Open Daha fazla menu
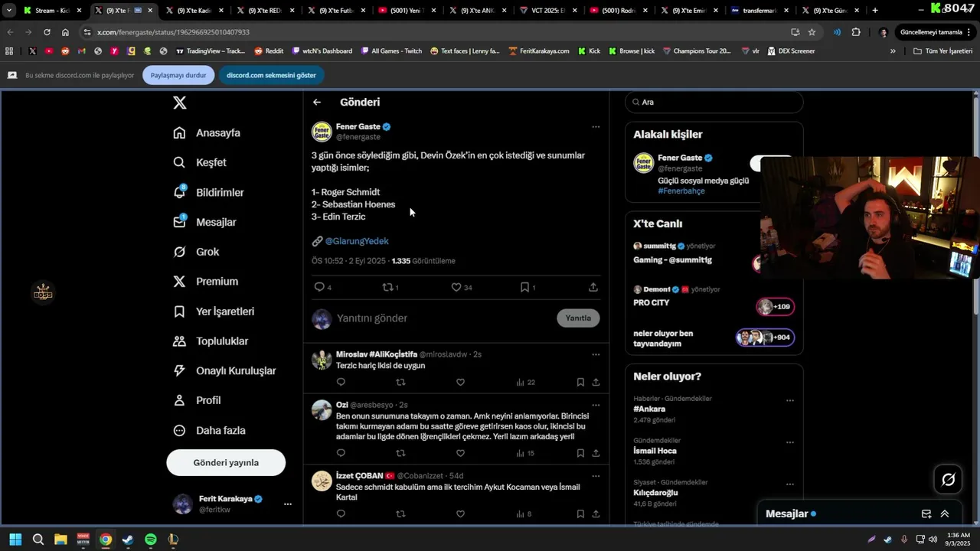 point(209,430)
